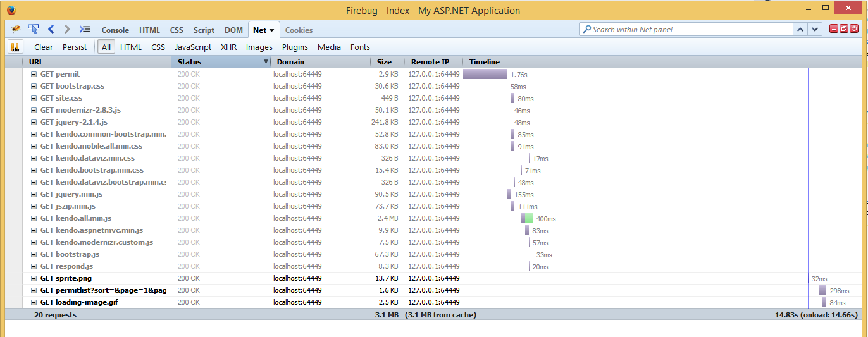The width and height of the screenshot is (868, 337).
Task: Filter requests by Plugins type
Action: coord(295,47)
